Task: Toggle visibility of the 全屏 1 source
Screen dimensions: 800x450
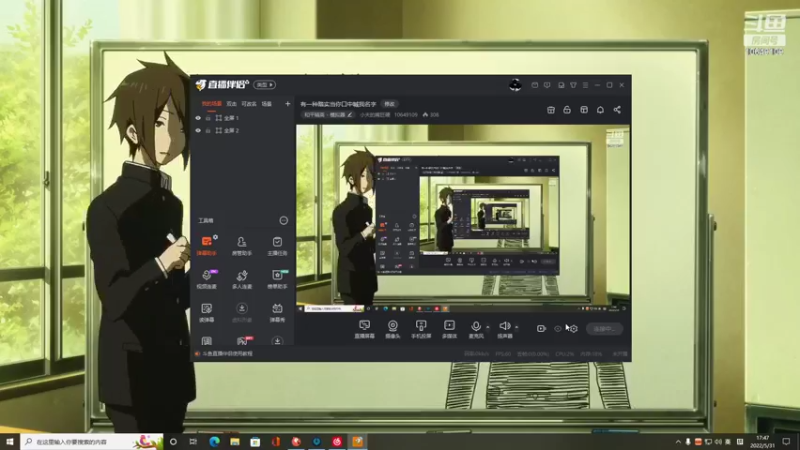Action: (198, 118)
